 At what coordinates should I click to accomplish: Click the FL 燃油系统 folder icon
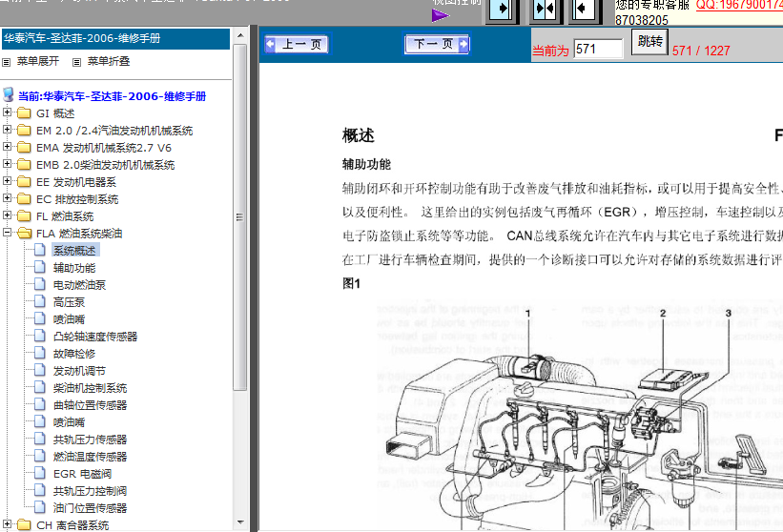tap(24, 215)
